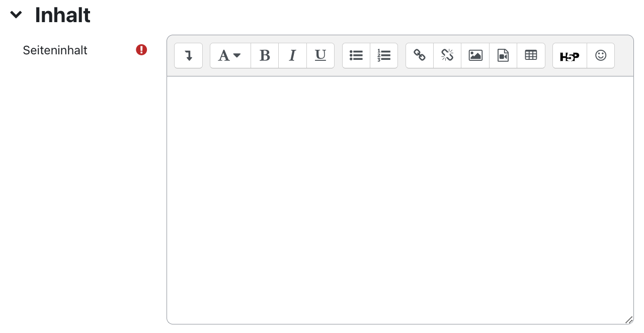The width and height of the screenshot is (644, 333).
Task: Collapse the Inhalt section
Action: point(16,15)
